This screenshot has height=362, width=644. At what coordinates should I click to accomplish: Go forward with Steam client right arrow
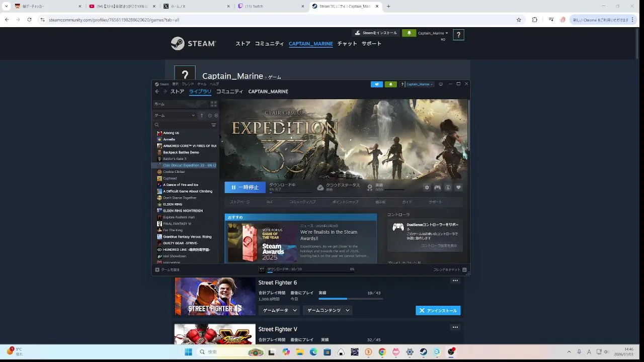pyautogui.click(x=165, y=92)
